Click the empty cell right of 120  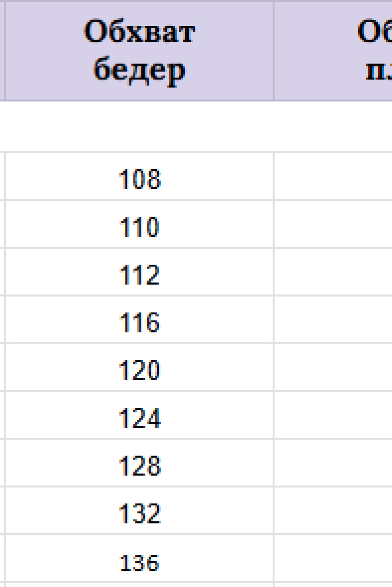click(333, 367)
